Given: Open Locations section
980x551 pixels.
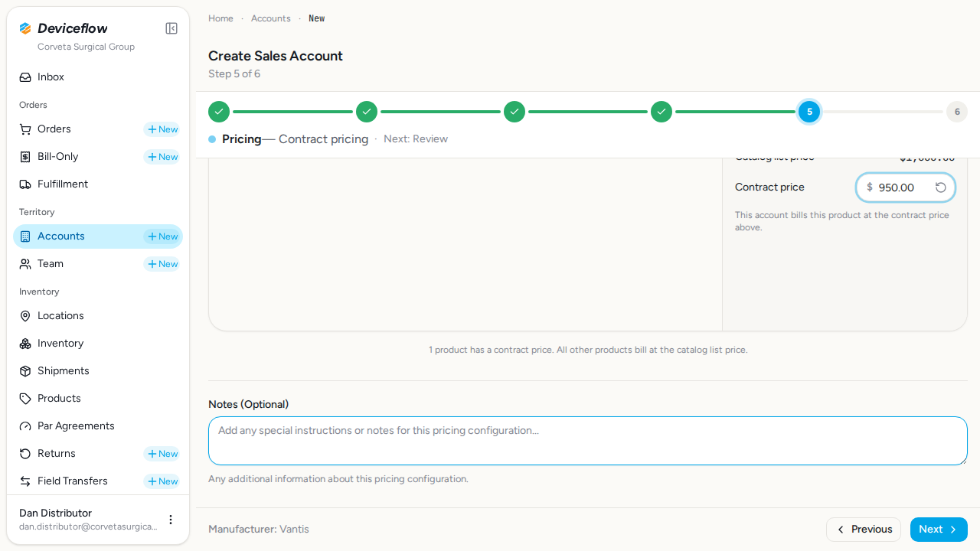Looking at the screenshot, I should pyautogui.click(x=98, y=316).
